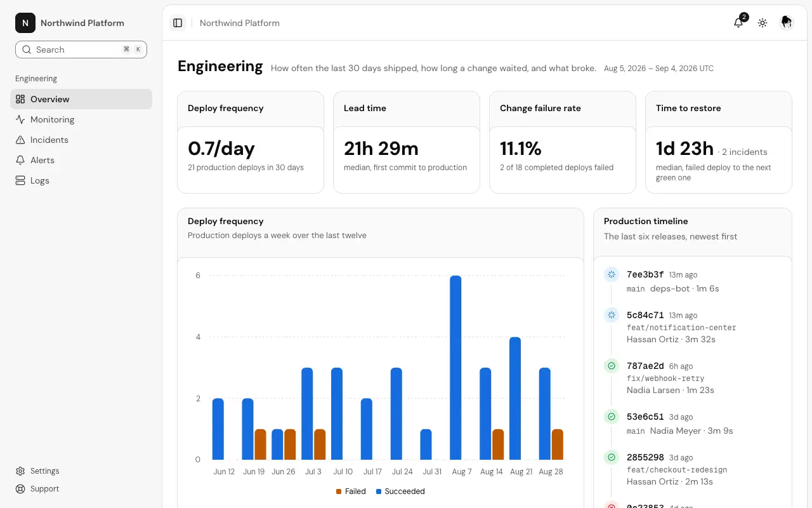Click the tall Aug 7 succeeded bar
812x508 pixels.
pos(455,368)
